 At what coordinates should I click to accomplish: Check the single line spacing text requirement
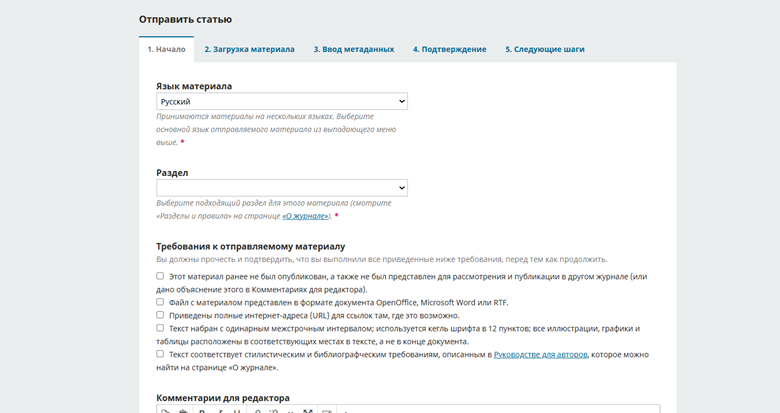[x=161, y=328]
